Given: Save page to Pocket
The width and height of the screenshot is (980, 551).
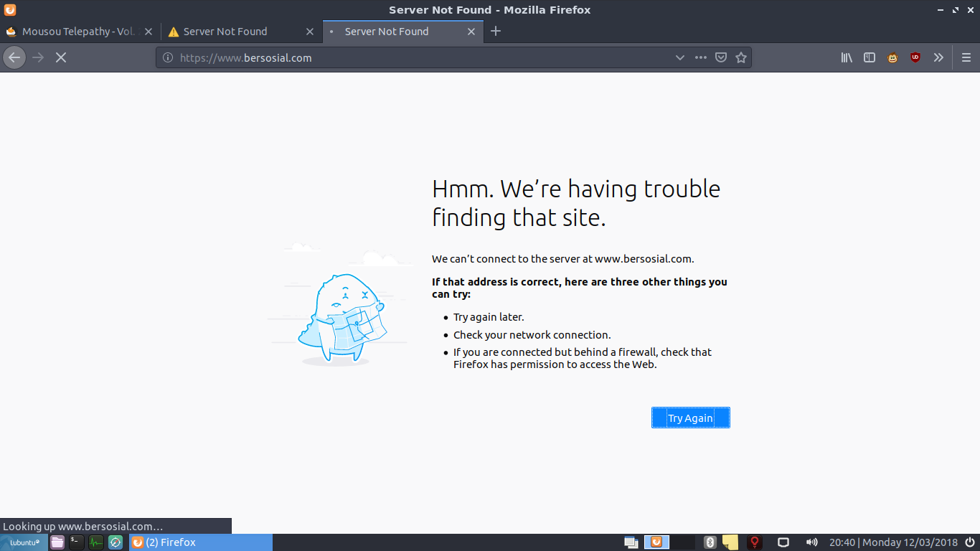Looking at the screenshot, I should tap(721, 57).
